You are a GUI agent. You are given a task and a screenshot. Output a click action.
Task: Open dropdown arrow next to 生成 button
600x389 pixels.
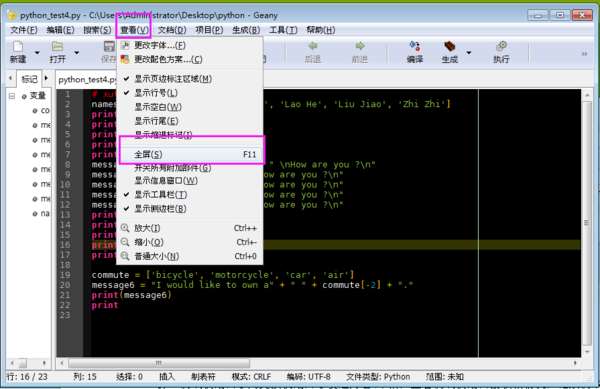tap(469, 52)
